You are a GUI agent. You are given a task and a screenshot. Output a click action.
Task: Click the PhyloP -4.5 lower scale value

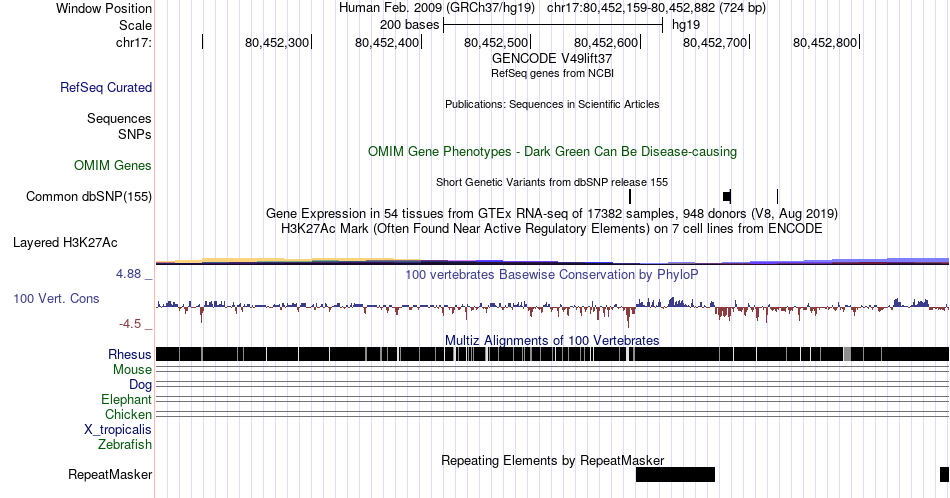click(x=130, y=324)
